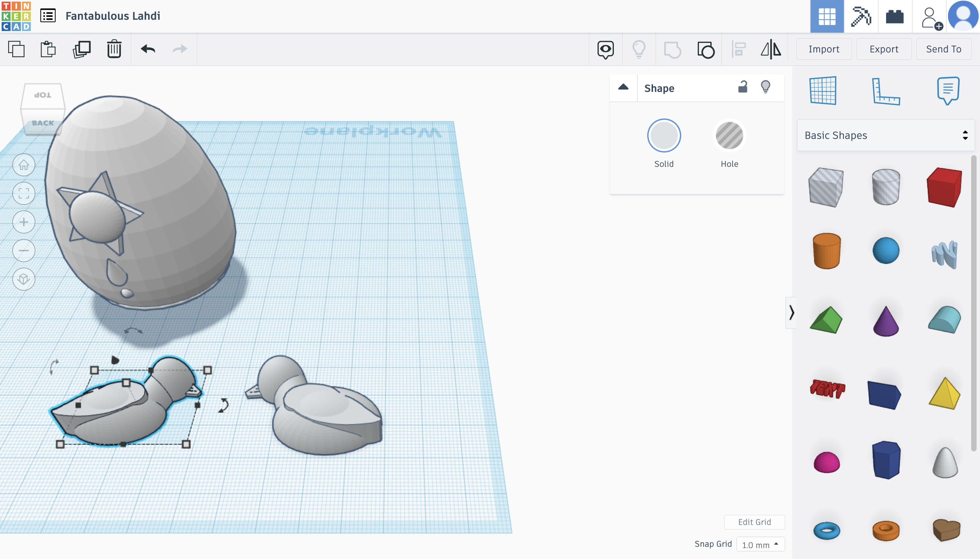Expand the Basic Shapes category dropdown
The image size is (980, 559).
tap(884, 135)
